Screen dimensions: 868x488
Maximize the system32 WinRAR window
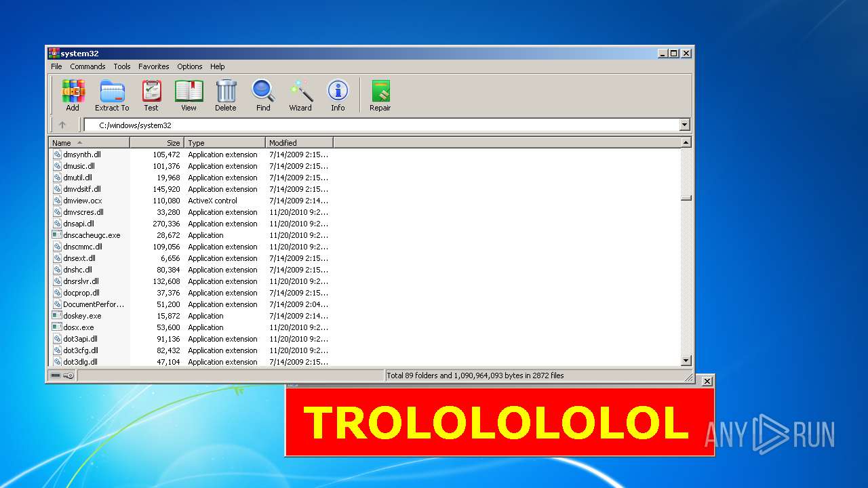pos(673,53)
